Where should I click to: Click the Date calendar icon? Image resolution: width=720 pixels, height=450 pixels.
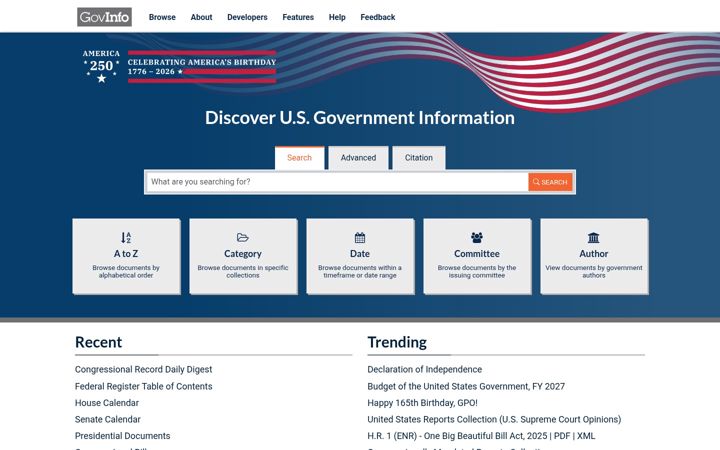tap(360, 237)
